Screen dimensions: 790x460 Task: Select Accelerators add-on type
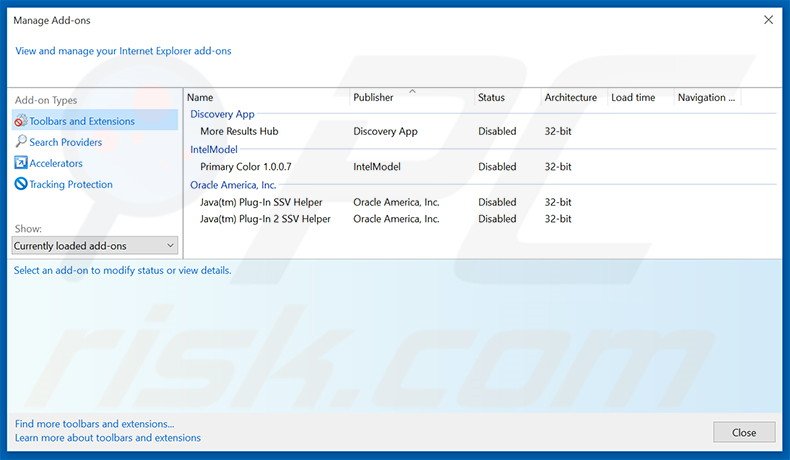[55, 163]
